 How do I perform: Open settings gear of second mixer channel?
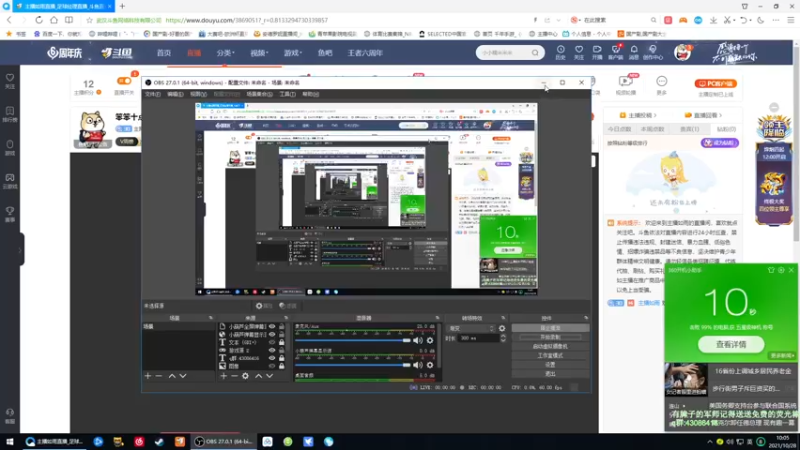pyautogui.click(x=430, y=365)
